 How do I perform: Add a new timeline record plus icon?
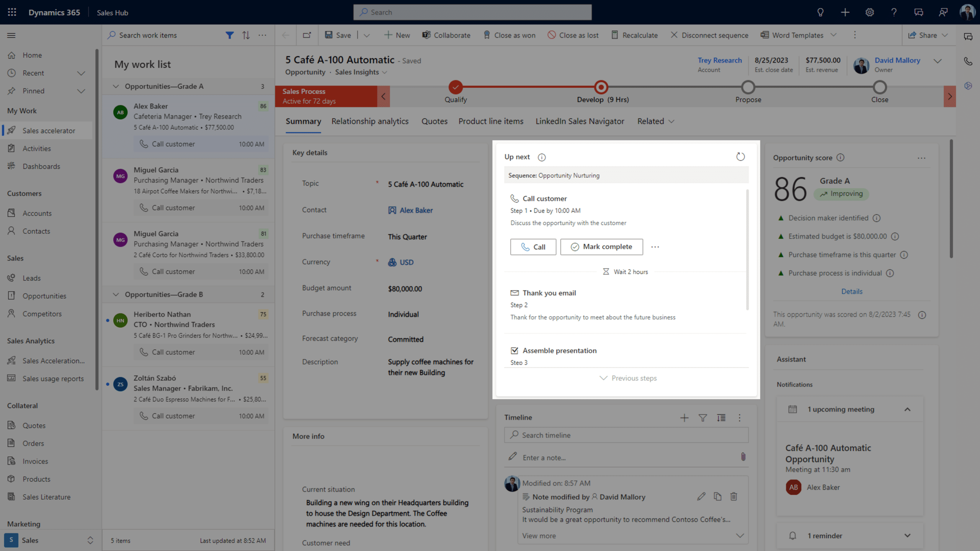pyautogui.click(x=684, y=418)
